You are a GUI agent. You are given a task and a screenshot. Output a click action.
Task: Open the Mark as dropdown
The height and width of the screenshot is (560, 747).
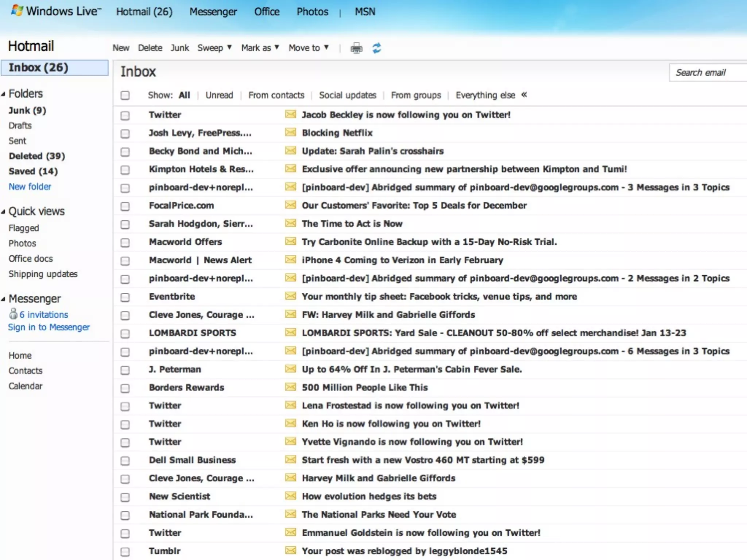260,48
